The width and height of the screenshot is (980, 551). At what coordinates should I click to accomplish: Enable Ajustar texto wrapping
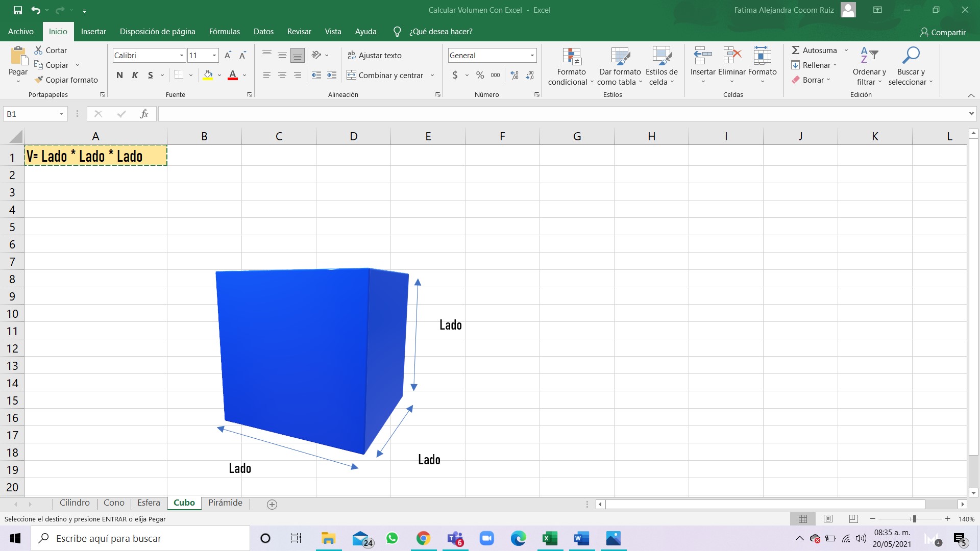(x=375, y=55)
